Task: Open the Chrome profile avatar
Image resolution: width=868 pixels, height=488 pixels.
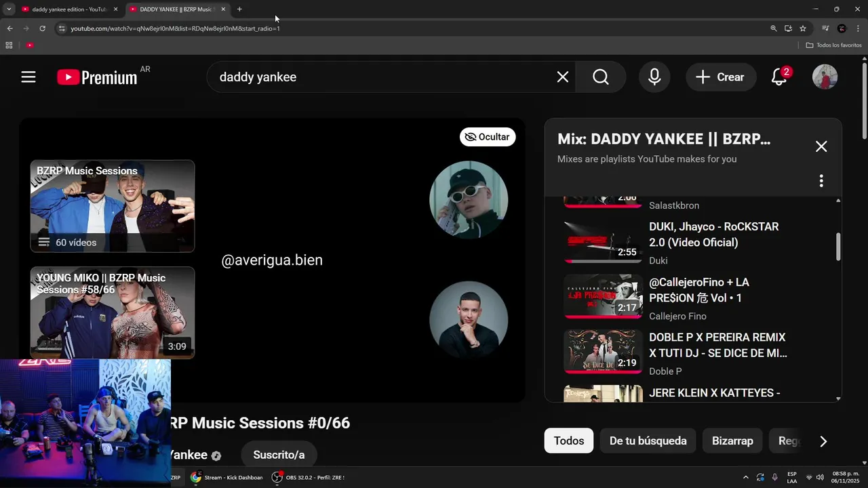Action: (842, 28)
